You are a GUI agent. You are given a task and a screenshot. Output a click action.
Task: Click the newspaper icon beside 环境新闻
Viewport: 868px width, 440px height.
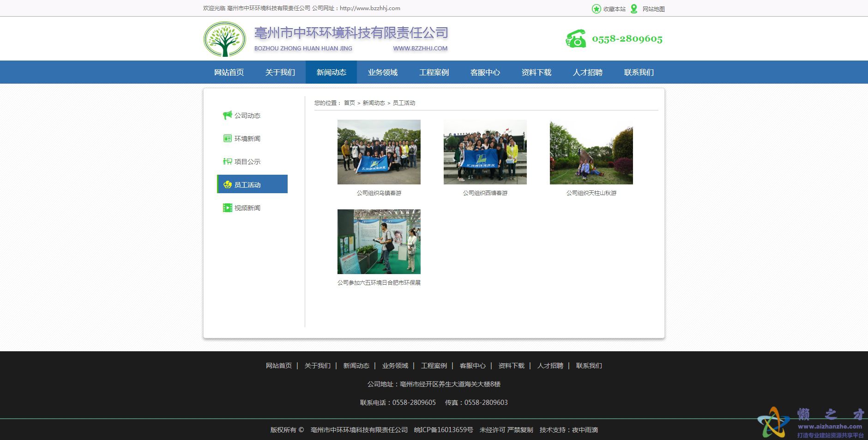[x=227, y=138]
